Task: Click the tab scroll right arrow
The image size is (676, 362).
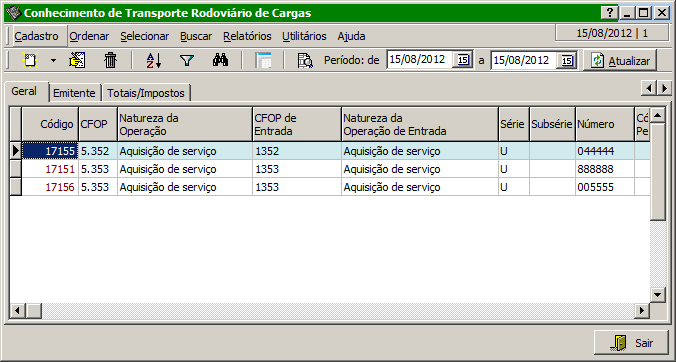Action: point(664,88)
